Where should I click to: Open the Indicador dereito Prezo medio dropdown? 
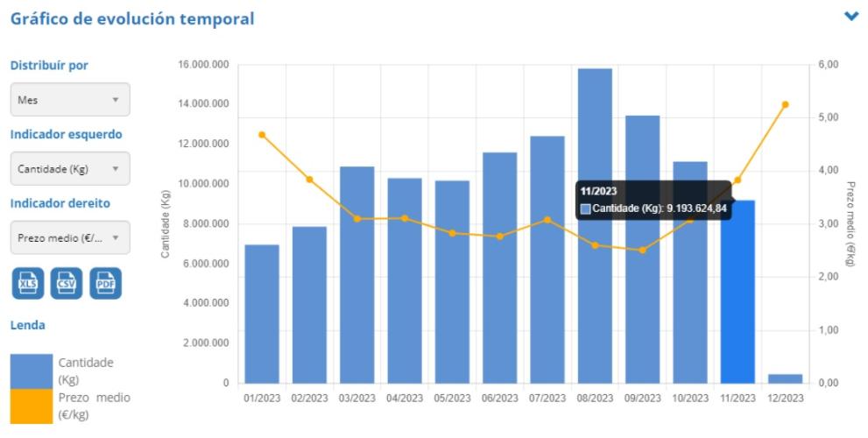click(x=70, y=237)
